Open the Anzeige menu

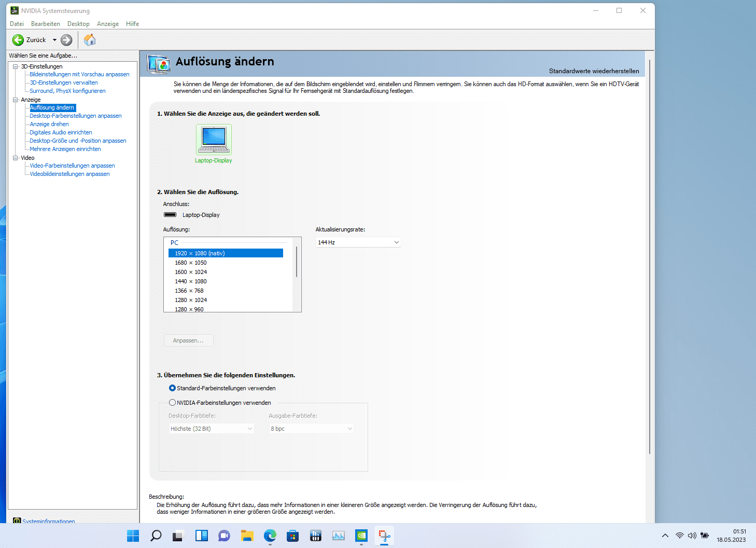point(108,24)
